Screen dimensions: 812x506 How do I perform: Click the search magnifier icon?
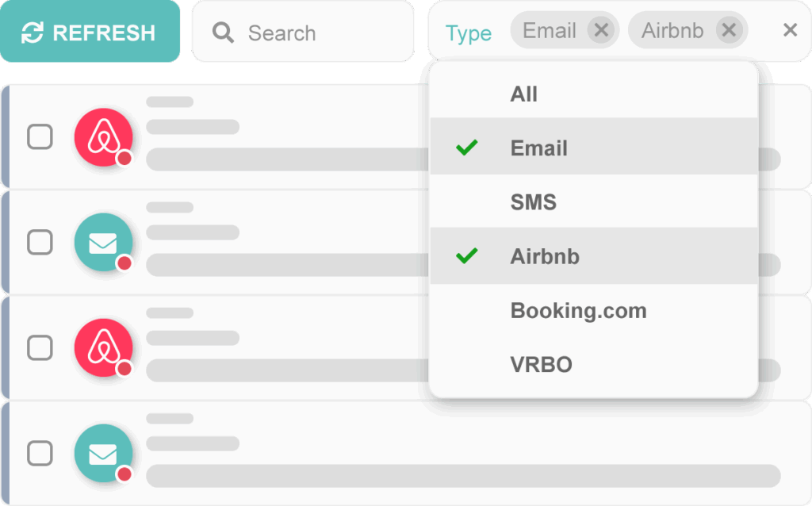tap(223, 33)
